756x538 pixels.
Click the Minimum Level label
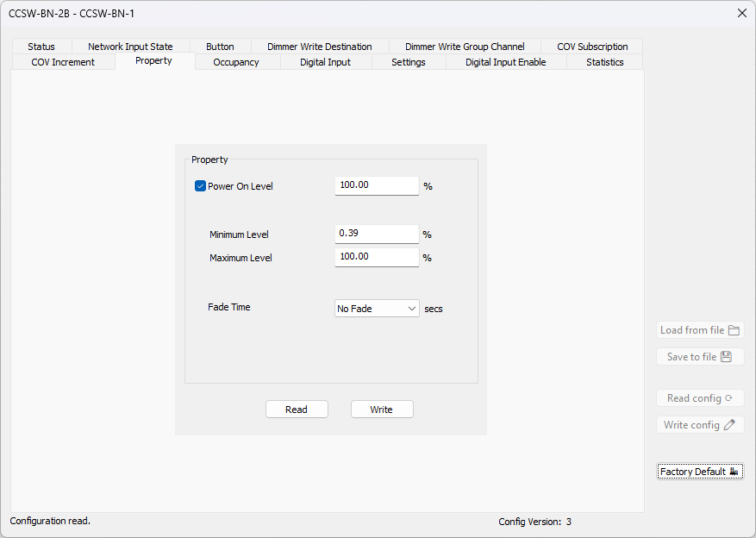[x=239, y=235]
